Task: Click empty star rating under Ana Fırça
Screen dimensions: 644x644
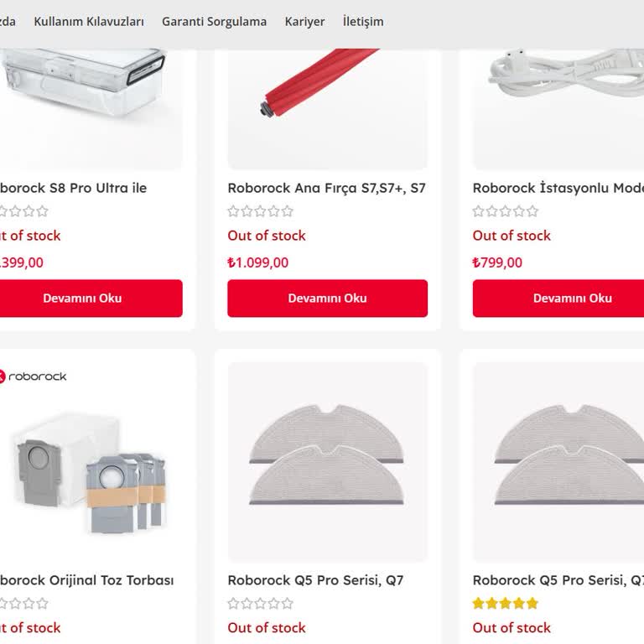Action: pyautogui.click(x=260, y=211)
